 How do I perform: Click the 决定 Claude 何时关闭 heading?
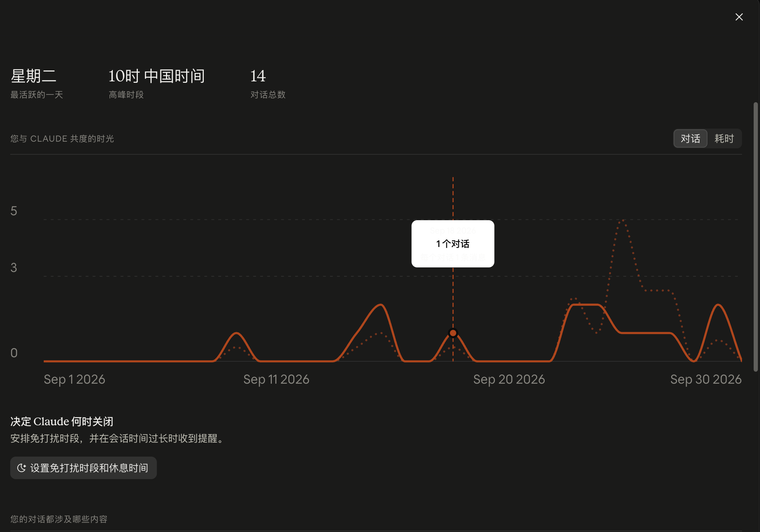[x=62, y=421]
